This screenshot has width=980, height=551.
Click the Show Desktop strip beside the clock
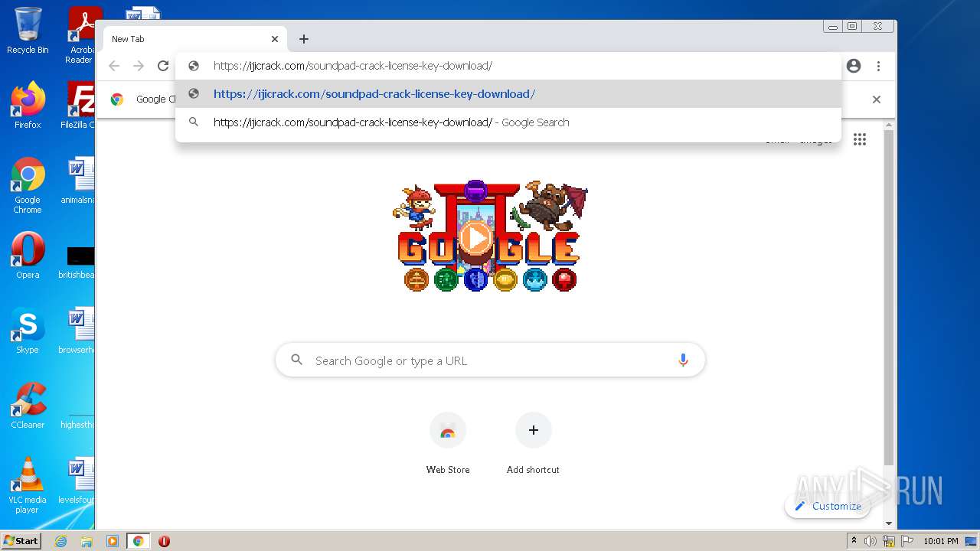[972, 541]
